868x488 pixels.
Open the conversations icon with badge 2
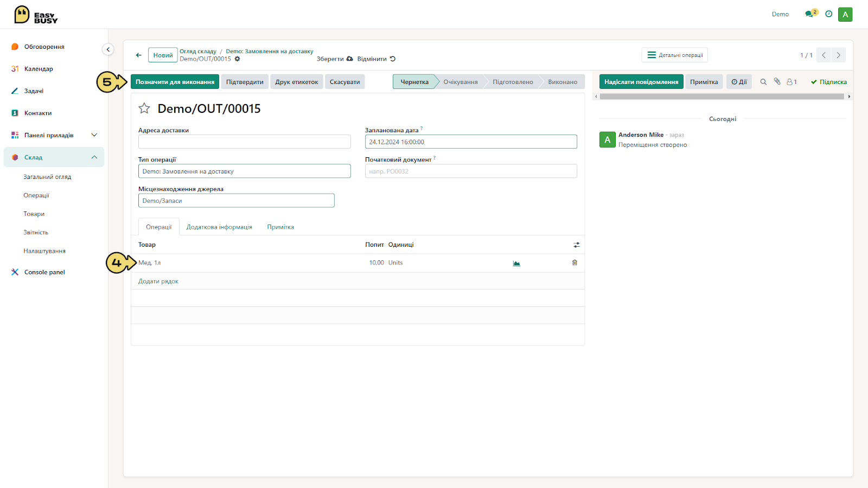coord(811,14)
